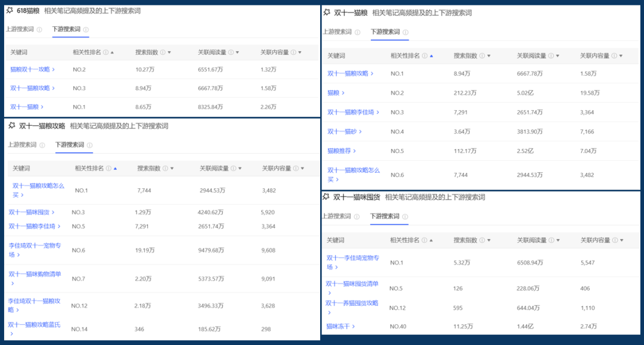
Task: Click the 关联阅读量 info icon in the 双十一猫粮攻略 table header
Action: pyautogui.click(x=233, y=169)
